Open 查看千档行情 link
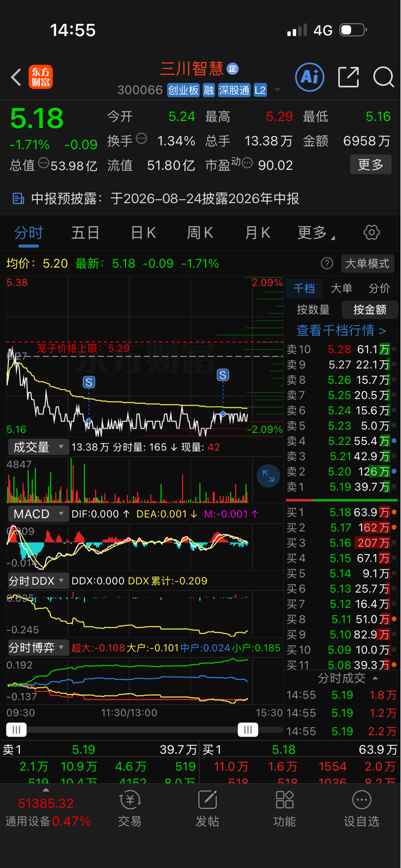Image resolution: width=401 pixels, height=868 pixels. tap(342, 331)
